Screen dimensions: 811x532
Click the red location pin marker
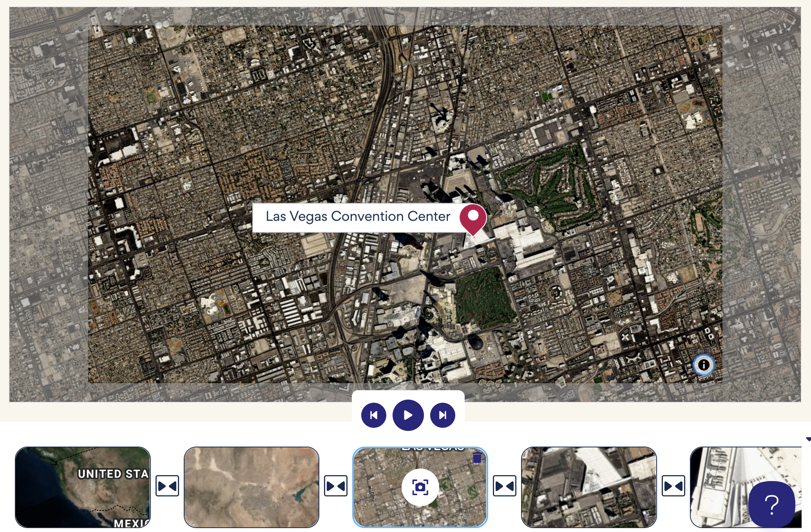473,219
